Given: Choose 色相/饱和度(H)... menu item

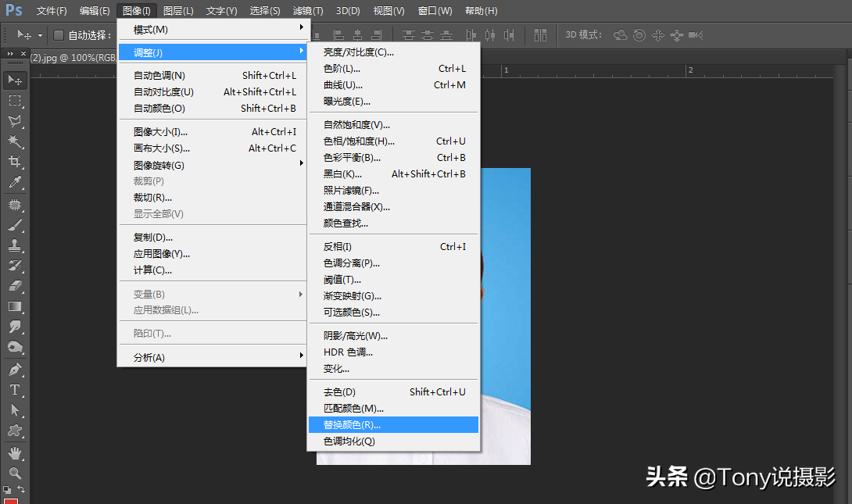Looking at the screenshot, I should (x=393, y=141).
